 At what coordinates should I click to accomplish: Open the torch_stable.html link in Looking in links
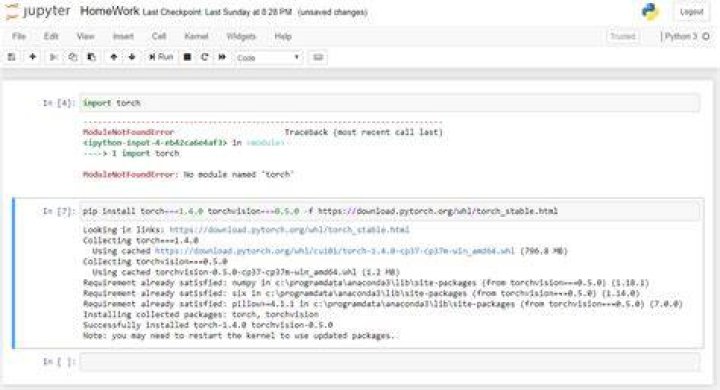pos(289,230)
